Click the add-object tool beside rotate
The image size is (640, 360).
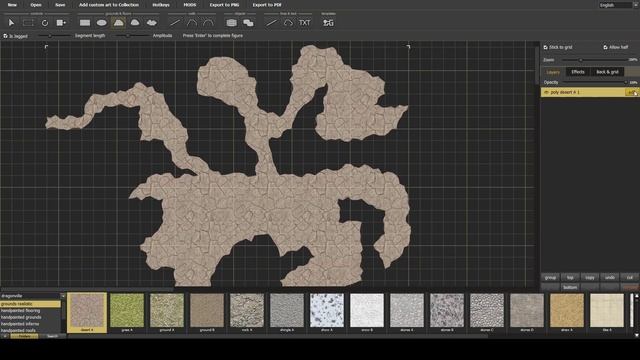tap(61, 23)
